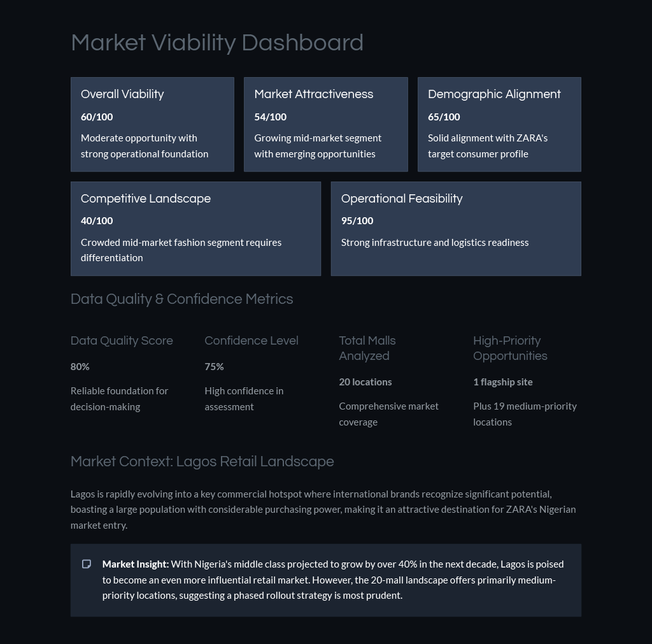Open the Market Attractiveness card
652x644 pixels.
[x=326, y=124]
